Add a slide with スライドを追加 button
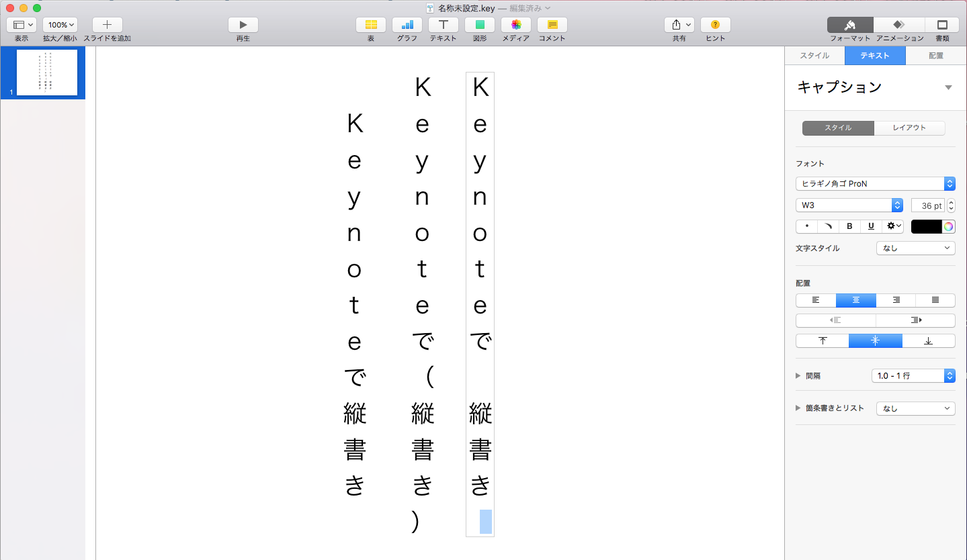The image size is (967, 560). 107,25
